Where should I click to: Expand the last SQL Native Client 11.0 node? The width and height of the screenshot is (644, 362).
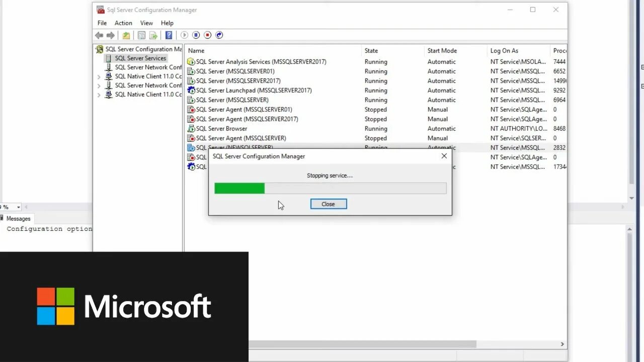point(99,95)
